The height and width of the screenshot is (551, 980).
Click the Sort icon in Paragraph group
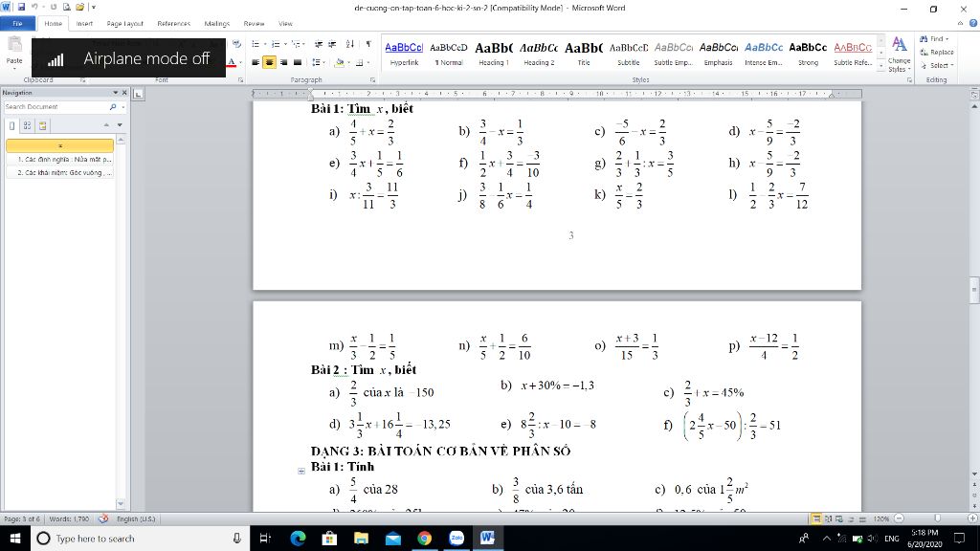(x=350, y=44)
